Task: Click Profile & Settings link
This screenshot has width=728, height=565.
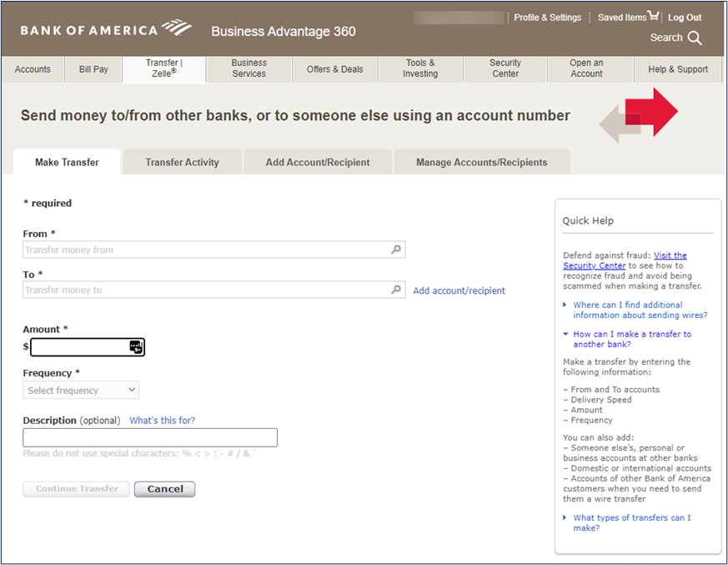Action: click(x=547, y=18)
